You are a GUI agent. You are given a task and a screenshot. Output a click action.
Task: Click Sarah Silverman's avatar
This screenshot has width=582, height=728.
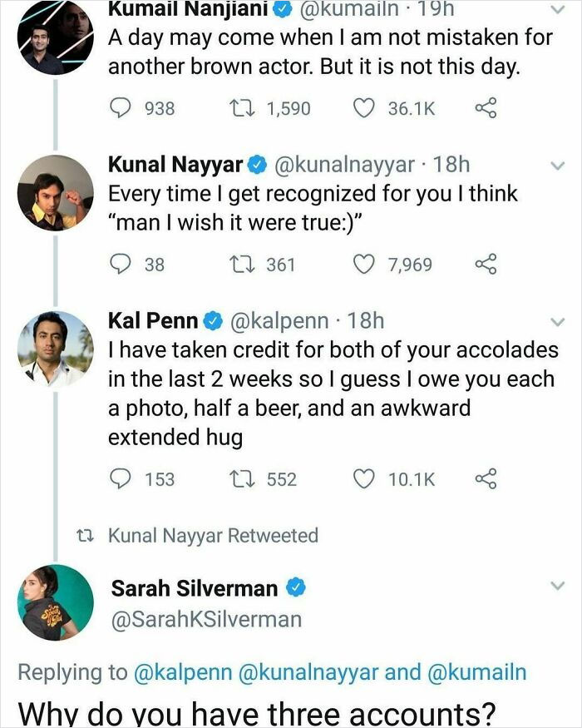coord(52,607)
